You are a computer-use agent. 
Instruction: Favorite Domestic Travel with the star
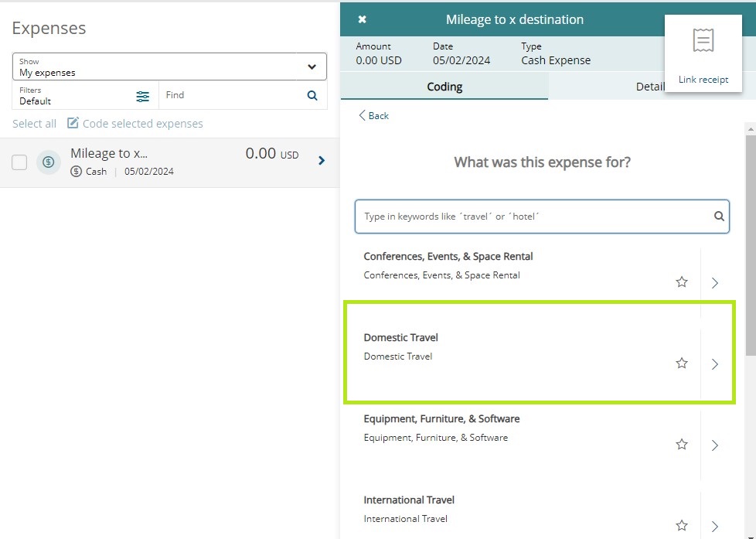[x=682, y=363]
